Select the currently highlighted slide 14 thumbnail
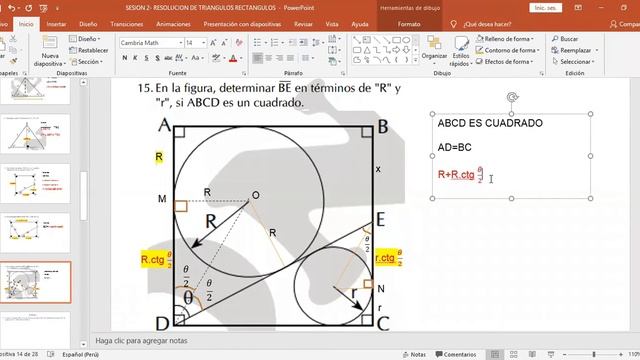 coord(36,282)
